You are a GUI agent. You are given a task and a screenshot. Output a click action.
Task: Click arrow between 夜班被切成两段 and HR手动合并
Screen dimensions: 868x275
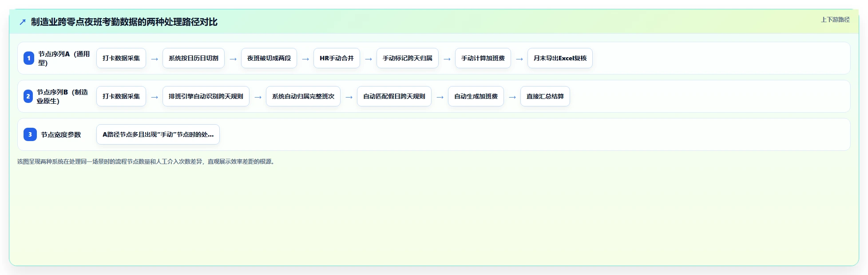[305, 59]
